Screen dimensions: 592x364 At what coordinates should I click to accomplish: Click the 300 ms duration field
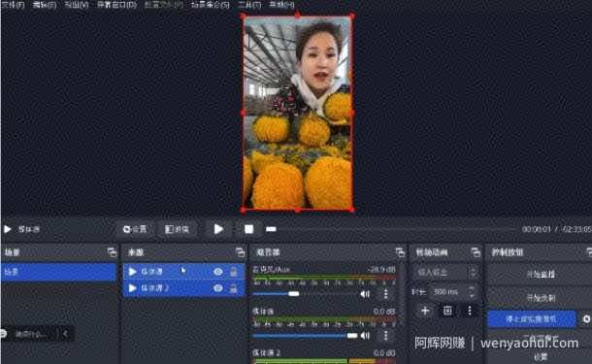(447, 292)
